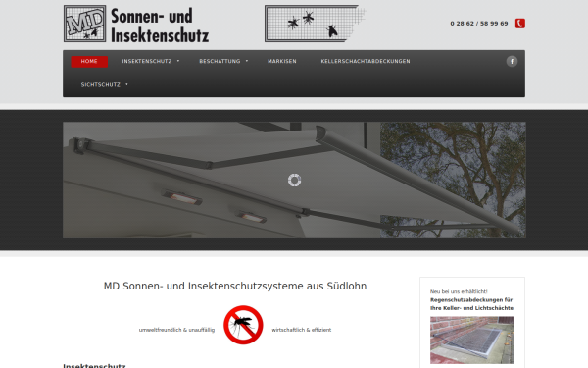Click the Insektenschutz section heading

[x=94, y=365]
